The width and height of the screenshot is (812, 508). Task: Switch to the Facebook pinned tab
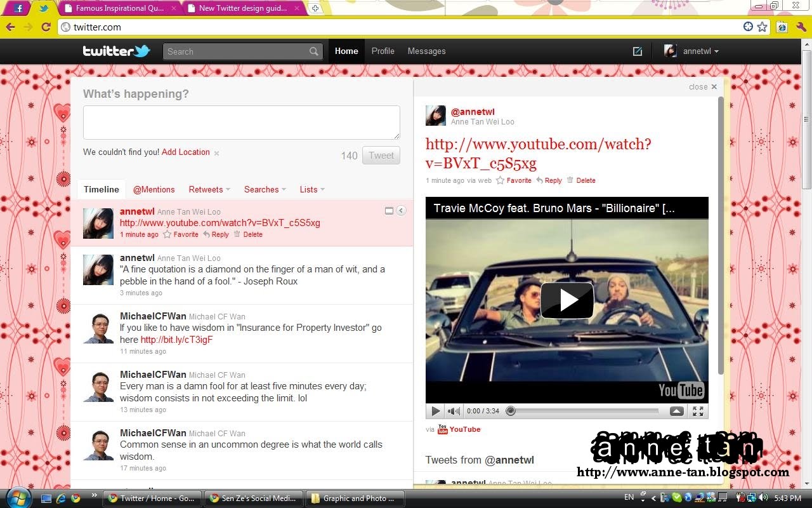click(x=18, y=8)
